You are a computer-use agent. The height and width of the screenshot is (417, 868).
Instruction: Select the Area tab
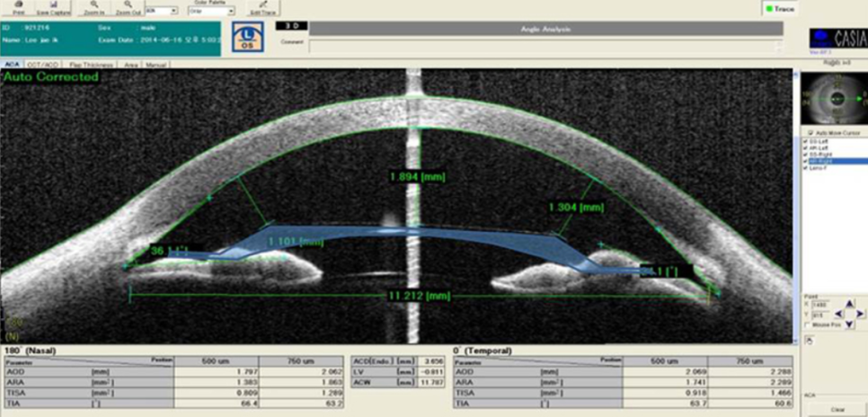[131, 65]
